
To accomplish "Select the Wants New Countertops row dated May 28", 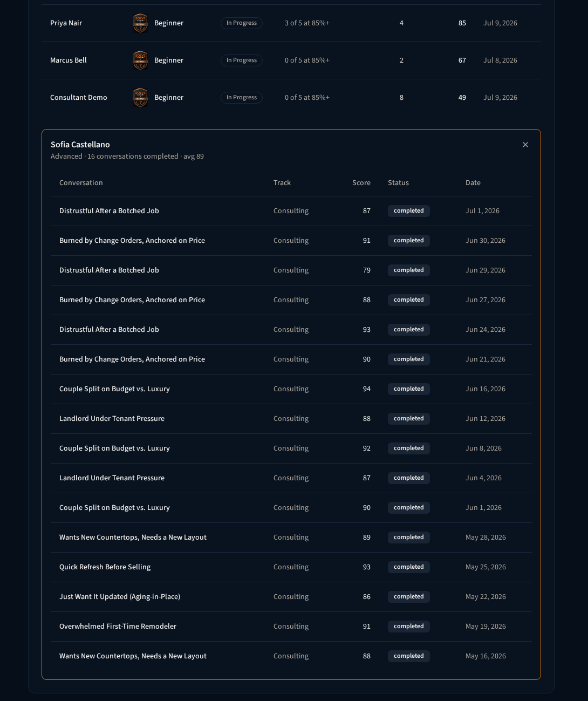I will 291,537.
